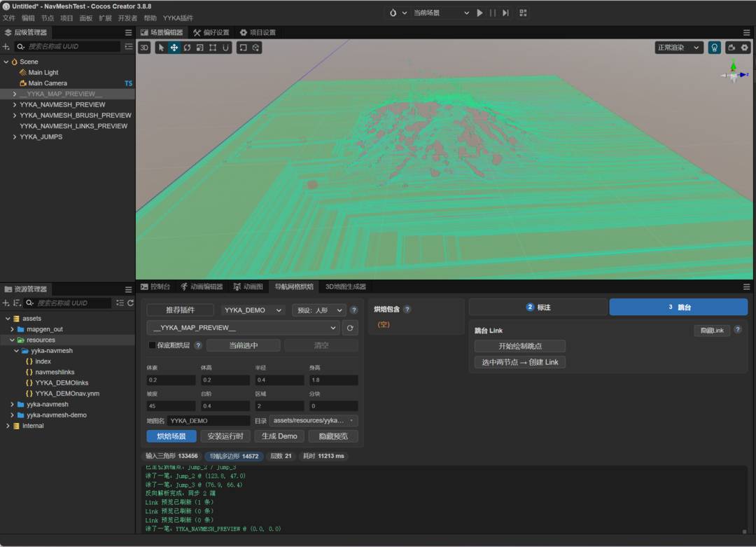Image resolution: width=756 pixels, height=547 pixels.
Task: Activate the Scale gizmo tool
Action: tap(199, 48)
